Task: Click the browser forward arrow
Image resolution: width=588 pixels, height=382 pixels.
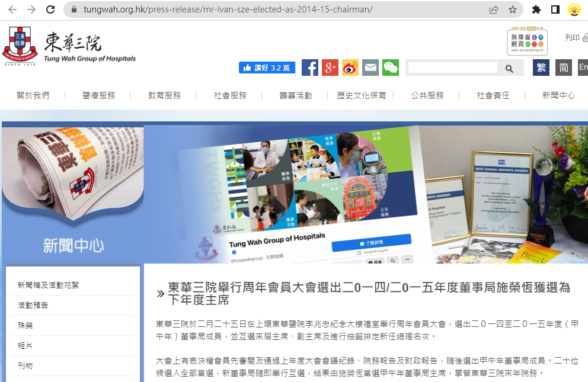Action: (x=31, y=9)
